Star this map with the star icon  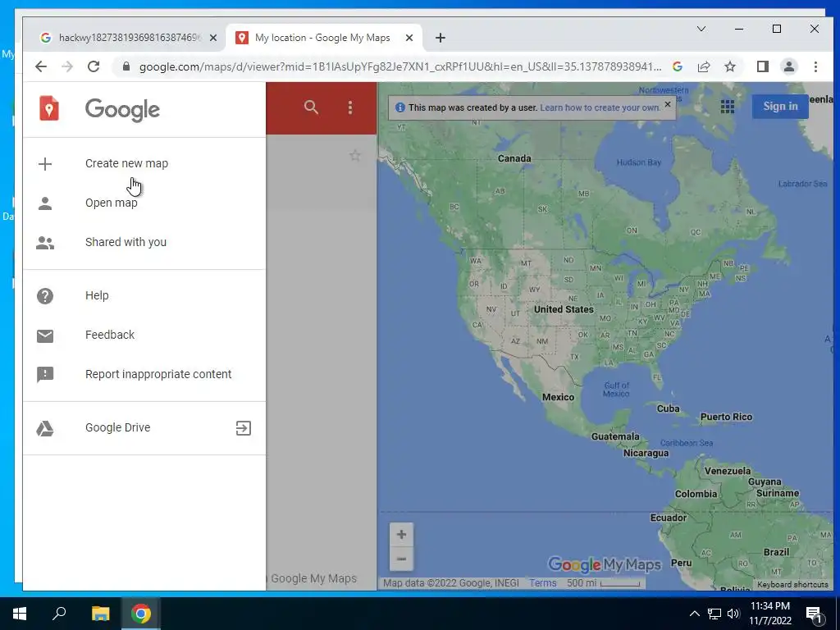354,156
